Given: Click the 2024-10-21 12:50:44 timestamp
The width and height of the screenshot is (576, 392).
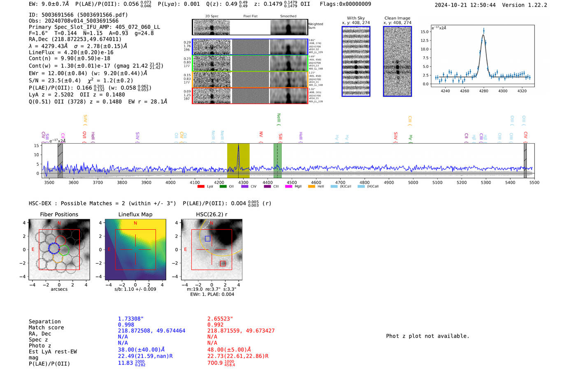Looking at the screenshot, I should 465,5.
